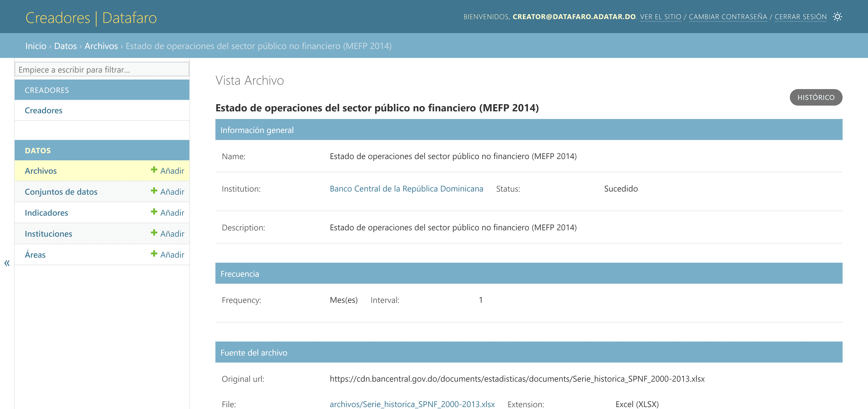Click the user email CREATOR@DATAFARO.ADATAR.DO
The height and width of the screenshot is (409, 868).
pos(574,17)
